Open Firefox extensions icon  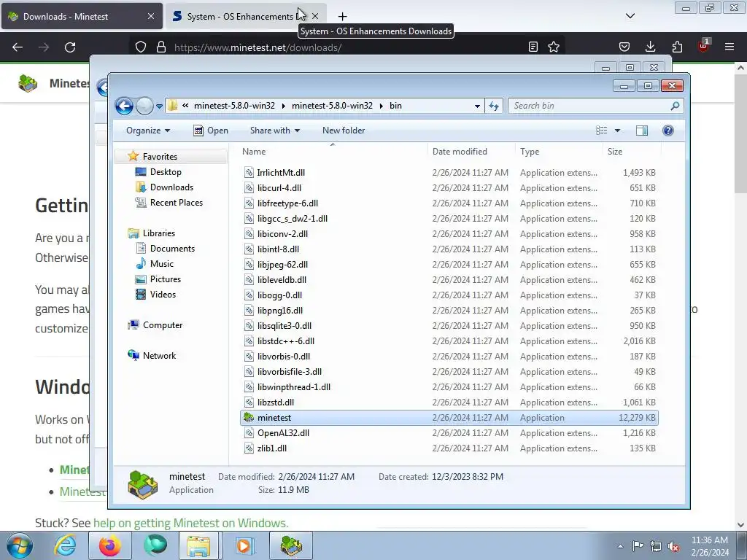677,47
